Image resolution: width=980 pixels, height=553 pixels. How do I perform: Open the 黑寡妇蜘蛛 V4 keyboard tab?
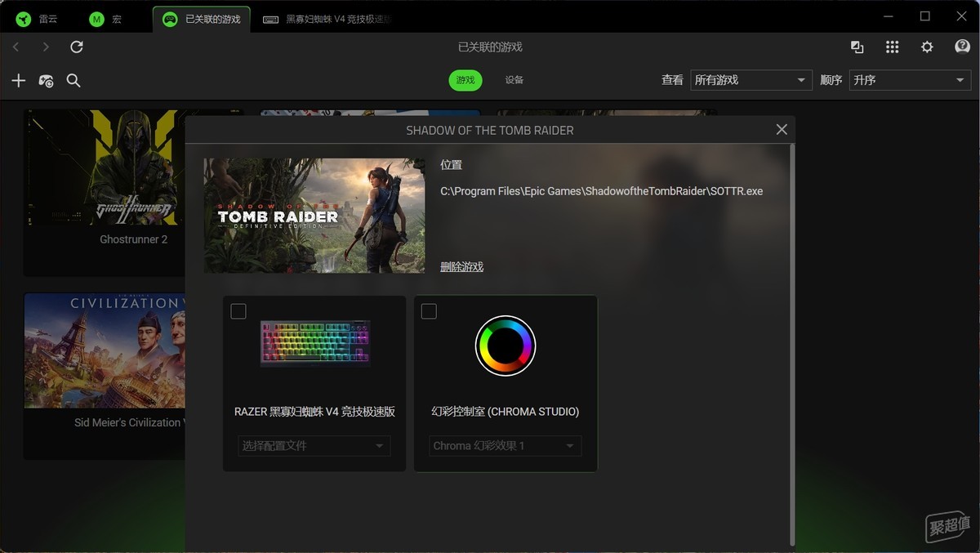[327, 19]
